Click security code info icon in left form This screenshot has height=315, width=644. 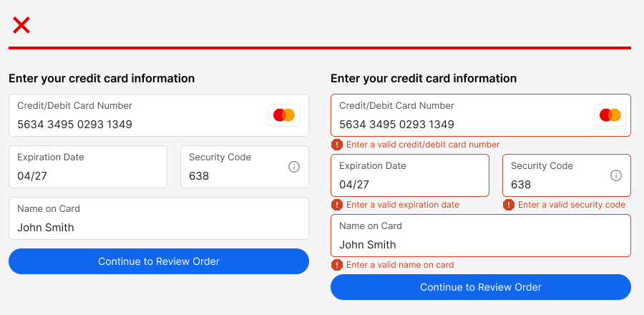click(x=293, y=167)
